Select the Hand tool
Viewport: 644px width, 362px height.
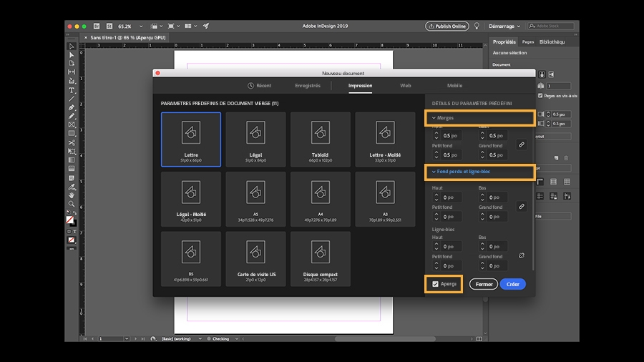tap(72, 195)
